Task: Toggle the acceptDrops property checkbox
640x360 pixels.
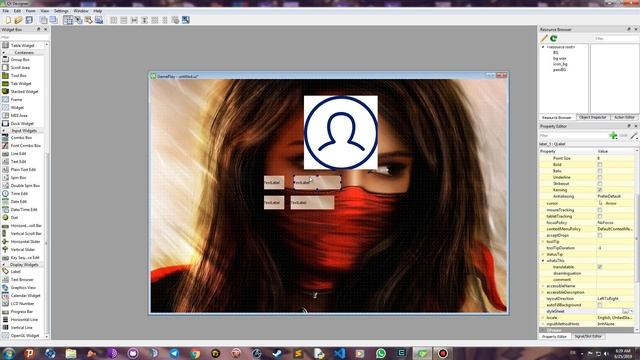Action: (600, 236)
